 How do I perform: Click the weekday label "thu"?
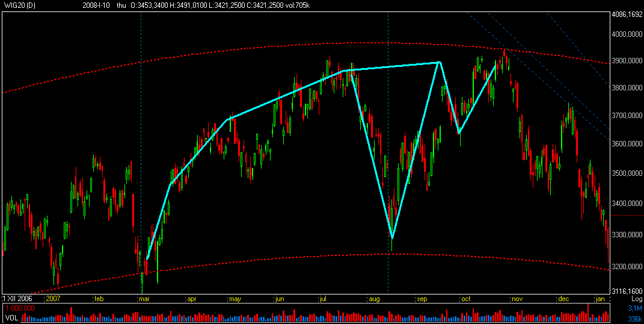click(121, 6)
